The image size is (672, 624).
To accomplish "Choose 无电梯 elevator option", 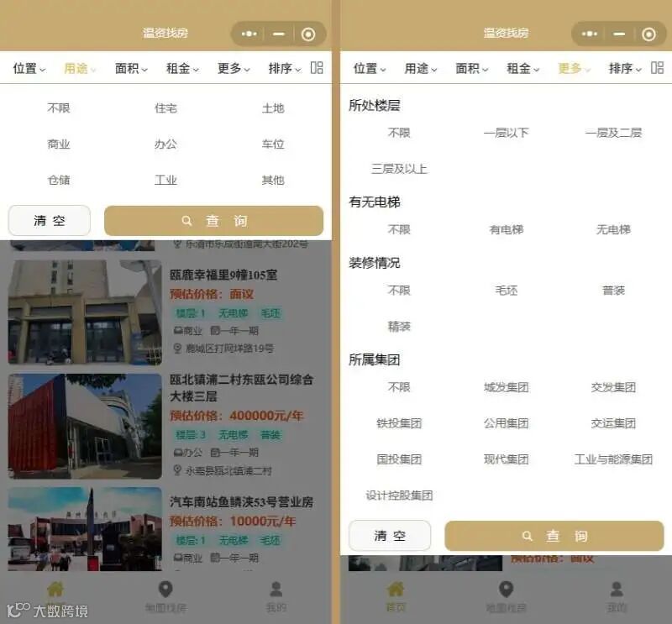I will click(x=613, y=230).
